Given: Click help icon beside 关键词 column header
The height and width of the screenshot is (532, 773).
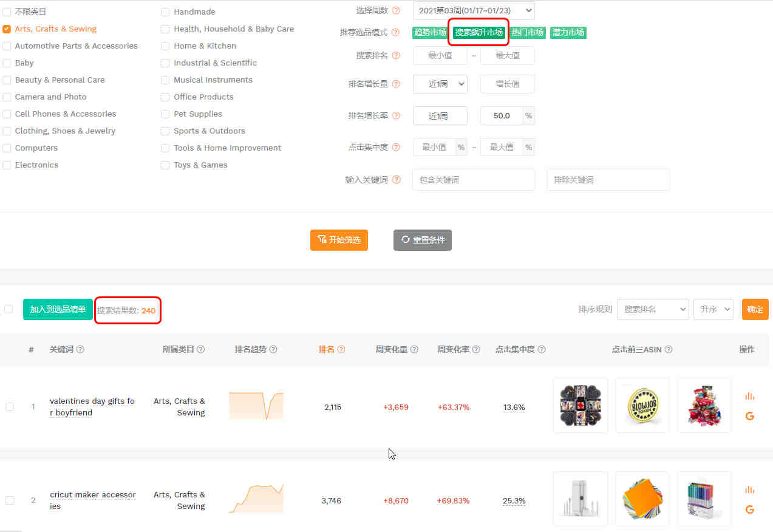Looking at the screenshot, I should (x=80, y=349).
